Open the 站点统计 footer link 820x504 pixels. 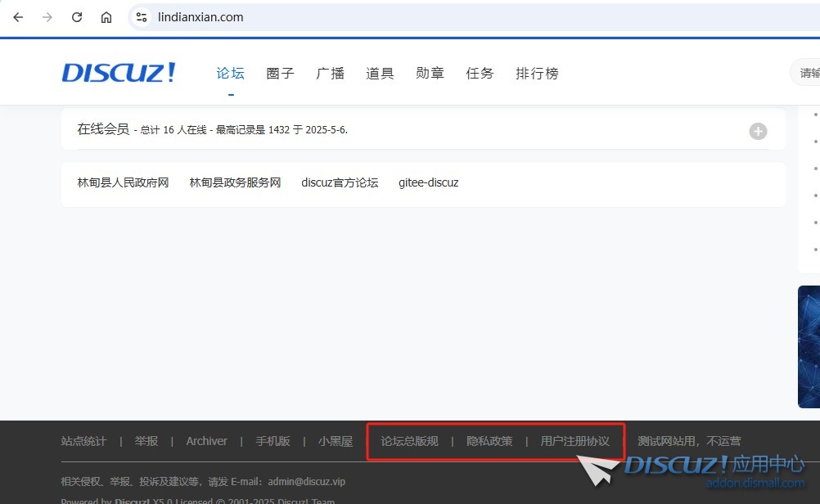click(83, 441)
